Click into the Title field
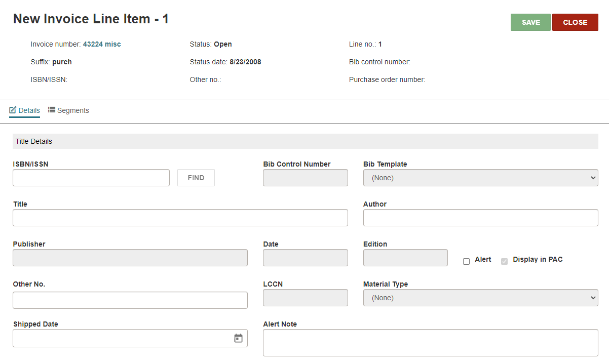This screenshot has width=609, height=364. (180, 218)
